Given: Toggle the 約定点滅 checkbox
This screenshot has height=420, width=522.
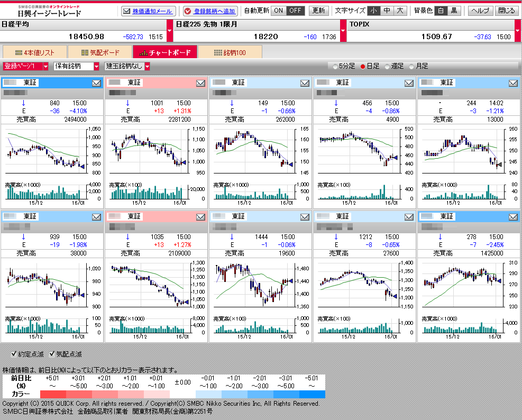Looking at the screenshot, I should 14,354.
